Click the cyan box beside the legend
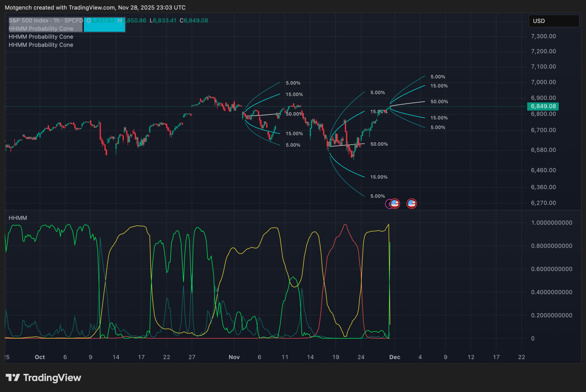The image size is (586, 392). (104, 25)
